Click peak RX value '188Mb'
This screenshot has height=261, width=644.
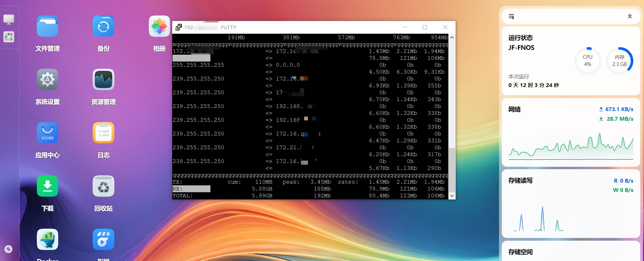(x=322, y=189)
